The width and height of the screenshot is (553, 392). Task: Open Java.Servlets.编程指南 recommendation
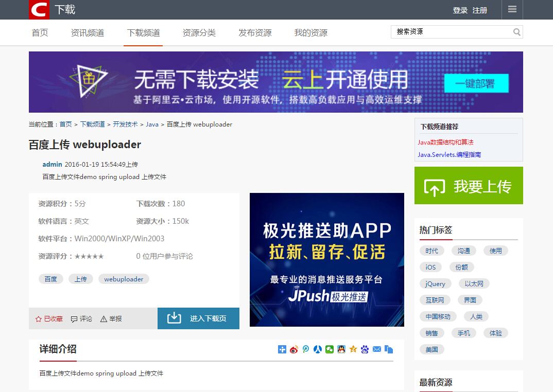pos(450,154)
